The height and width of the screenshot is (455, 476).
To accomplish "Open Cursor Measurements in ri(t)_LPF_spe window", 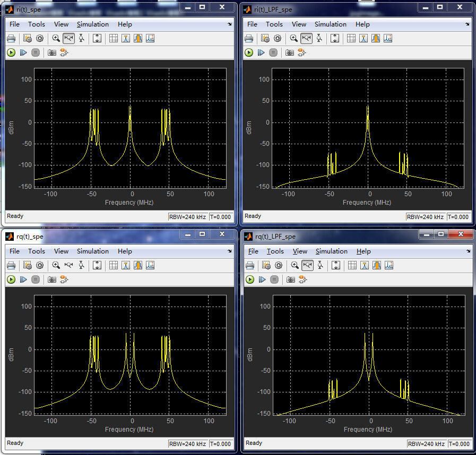I will click(x=351, y=38).
